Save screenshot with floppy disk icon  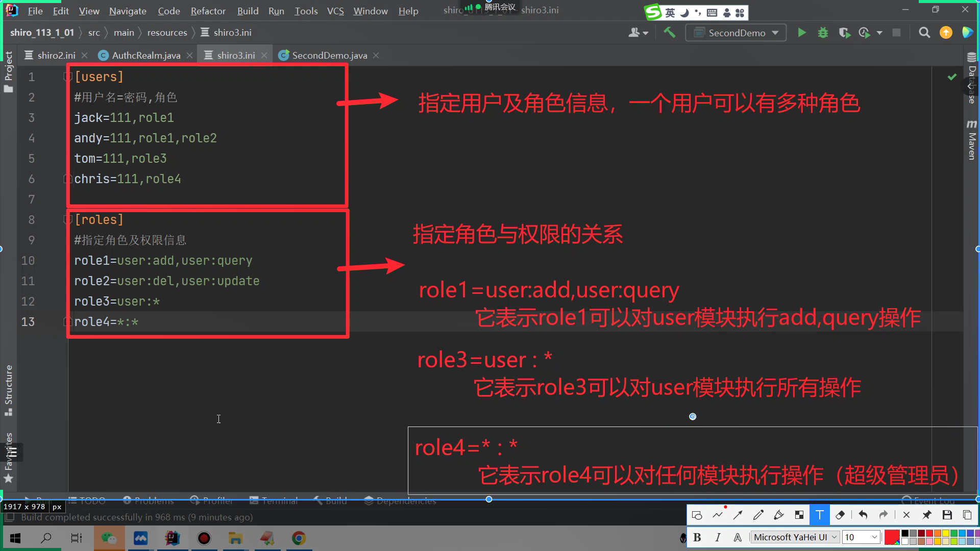[947, 515]
